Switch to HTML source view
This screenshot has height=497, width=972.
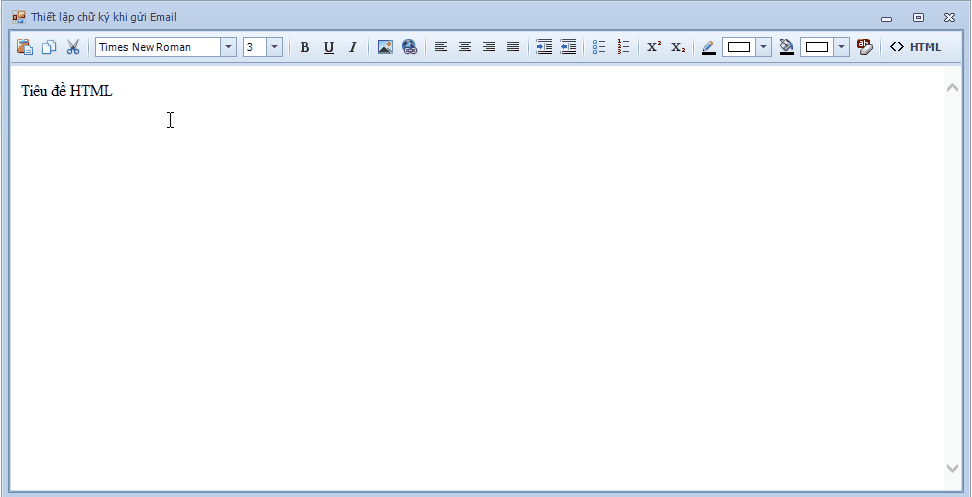coord(915,47)
